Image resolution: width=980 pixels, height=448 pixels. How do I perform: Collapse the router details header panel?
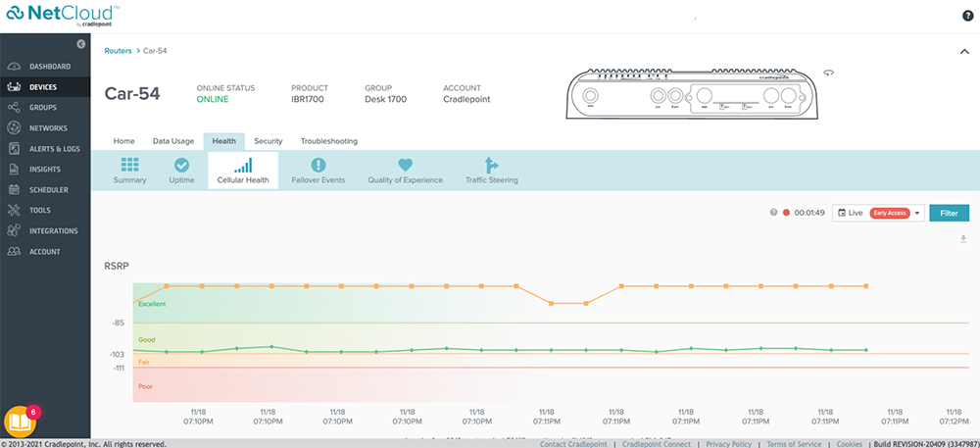click(962, 51)
